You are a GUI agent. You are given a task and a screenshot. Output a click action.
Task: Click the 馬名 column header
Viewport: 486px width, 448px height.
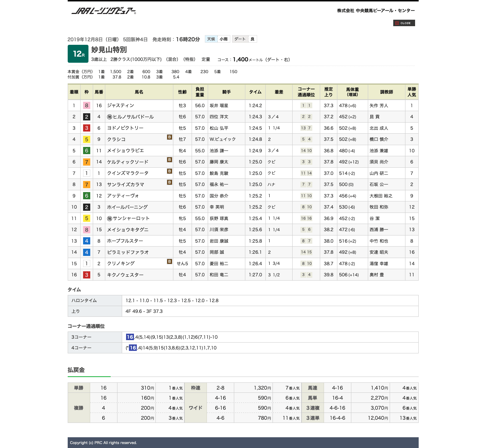[139, 92]
